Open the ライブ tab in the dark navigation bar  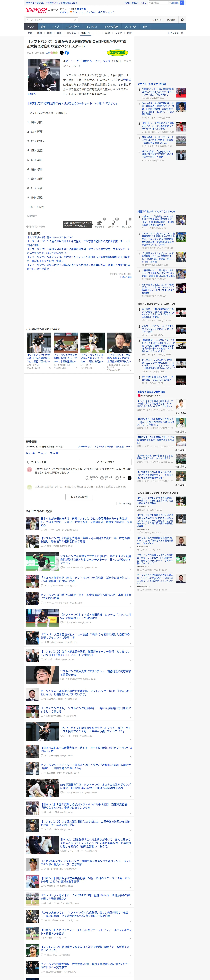56,27
